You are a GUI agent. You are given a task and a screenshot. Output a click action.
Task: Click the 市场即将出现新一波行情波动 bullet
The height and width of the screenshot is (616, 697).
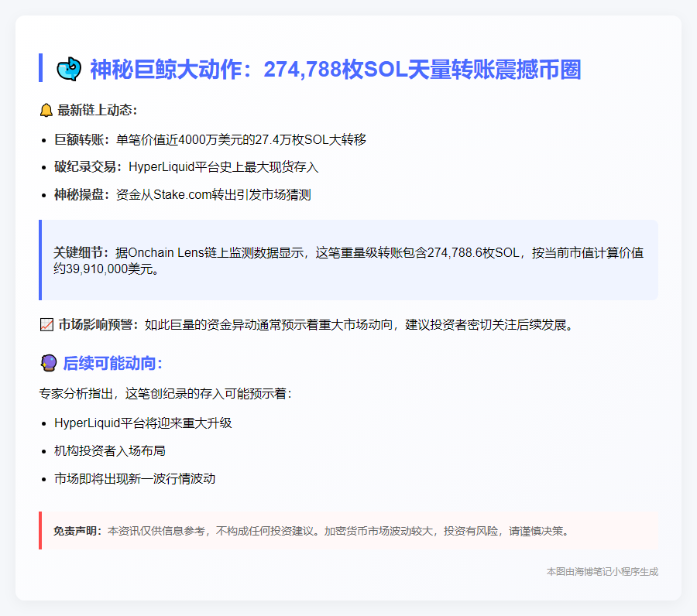click(135, 478)
